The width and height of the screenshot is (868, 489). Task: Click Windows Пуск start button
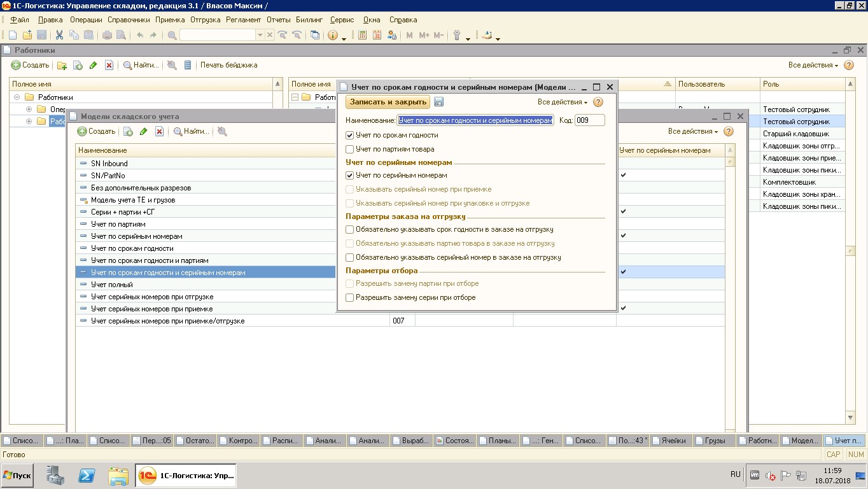click(18, 475)
